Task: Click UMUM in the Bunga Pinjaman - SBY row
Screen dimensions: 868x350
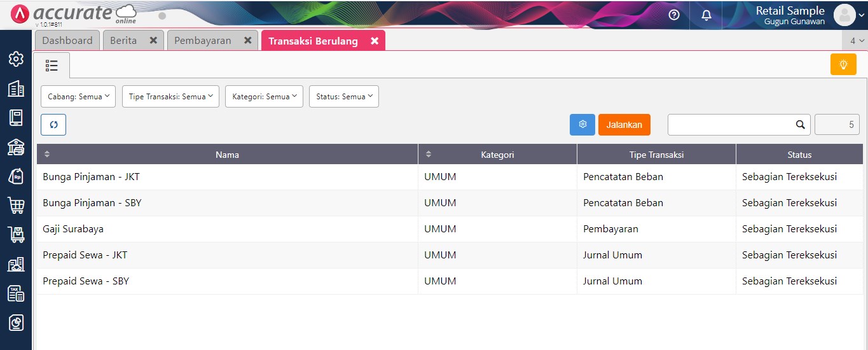Action: [440, 203]
